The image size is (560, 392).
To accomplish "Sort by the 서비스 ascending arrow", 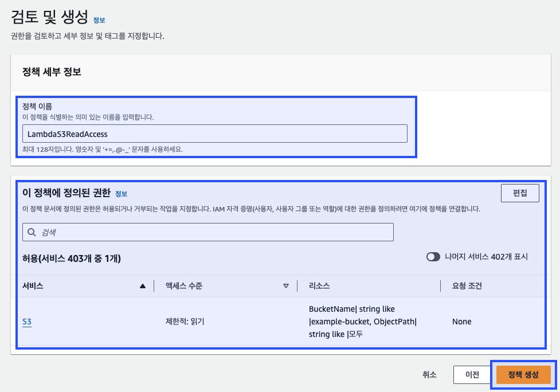I will [143, 286].
